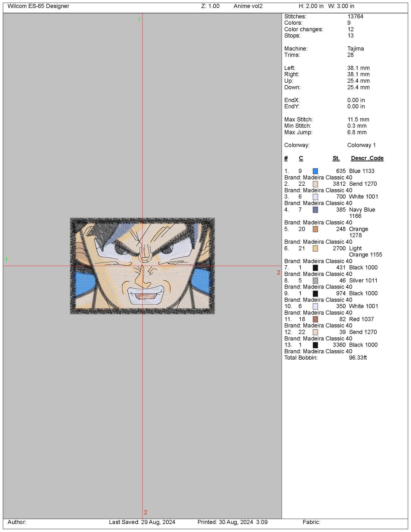Click the Right value '38.1 mm'
Image resolution: width=411 pixels, height=532 pixels.
pyautogui.click(x=358, y=74)
